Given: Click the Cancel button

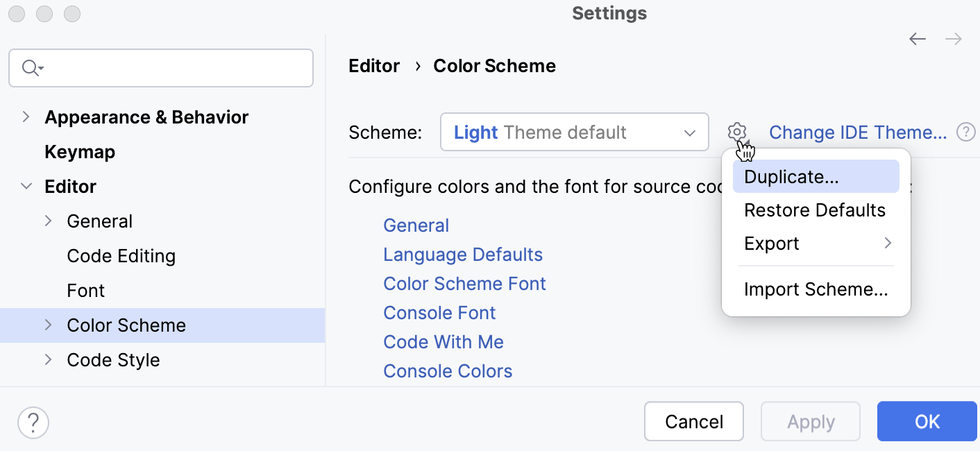Looking at the screenshot, I should [x=693, y=421].
